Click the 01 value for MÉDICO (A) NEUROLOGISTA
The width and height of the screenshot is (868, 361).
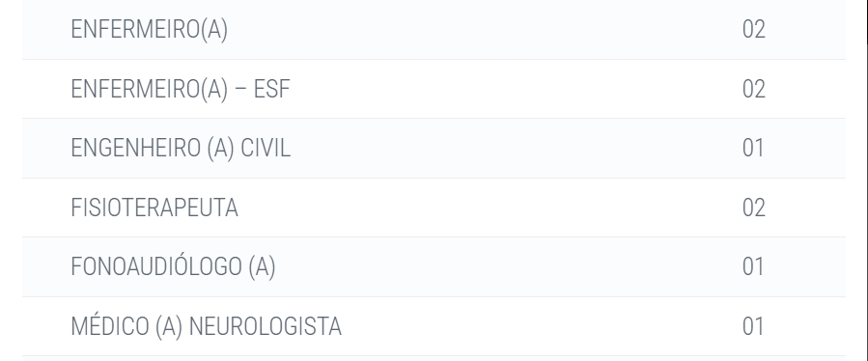click(753, 326)
